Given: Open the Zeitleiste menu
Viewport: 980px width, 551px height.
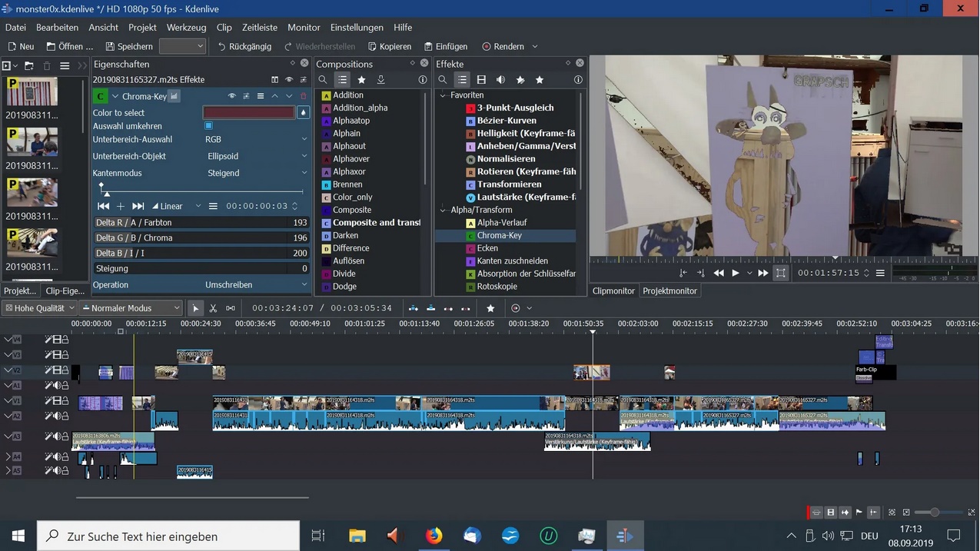Looking at the screenshot, I should click(x=259, y=27).
